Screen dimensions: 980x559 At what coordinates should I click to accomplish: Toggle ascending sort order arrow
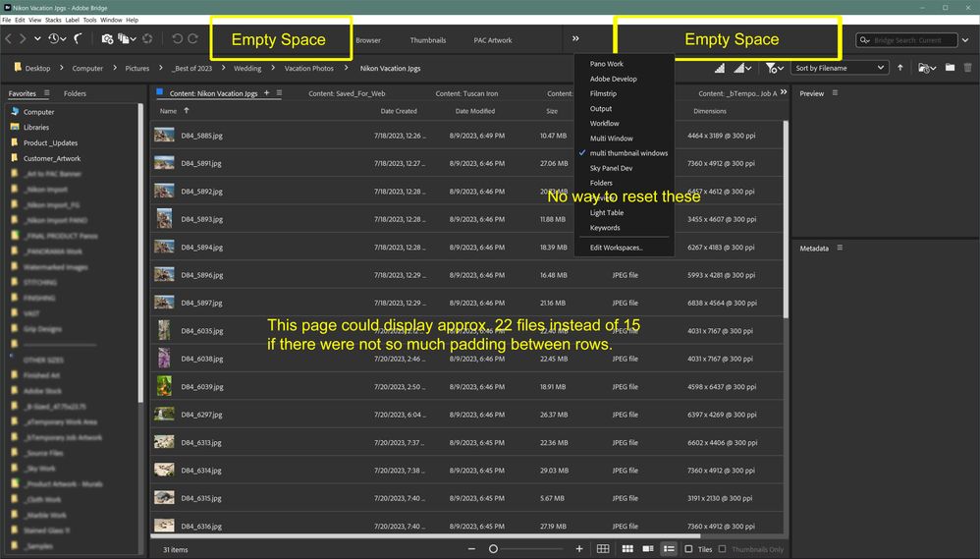click(x=900, y=68)
